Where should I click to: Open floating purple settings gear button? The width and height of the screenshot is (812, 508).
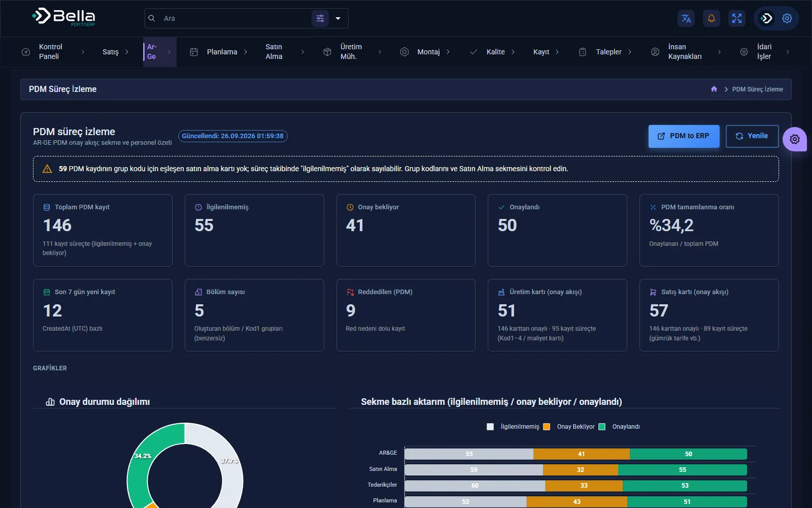[795, 139]
